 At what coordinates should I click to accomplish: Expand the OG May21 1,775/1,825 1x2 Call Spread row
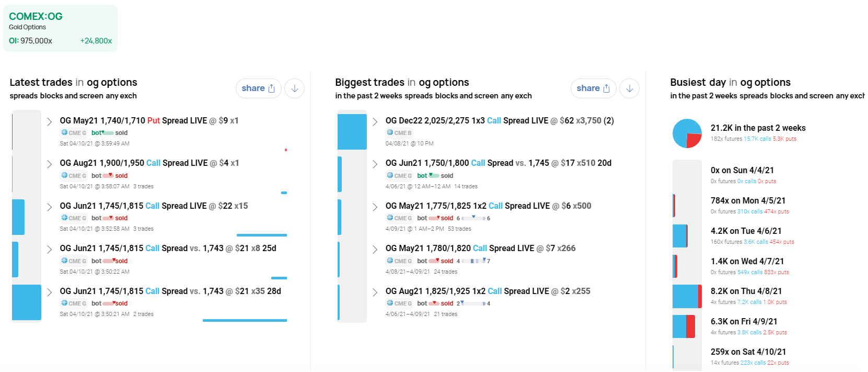point(375,207)
